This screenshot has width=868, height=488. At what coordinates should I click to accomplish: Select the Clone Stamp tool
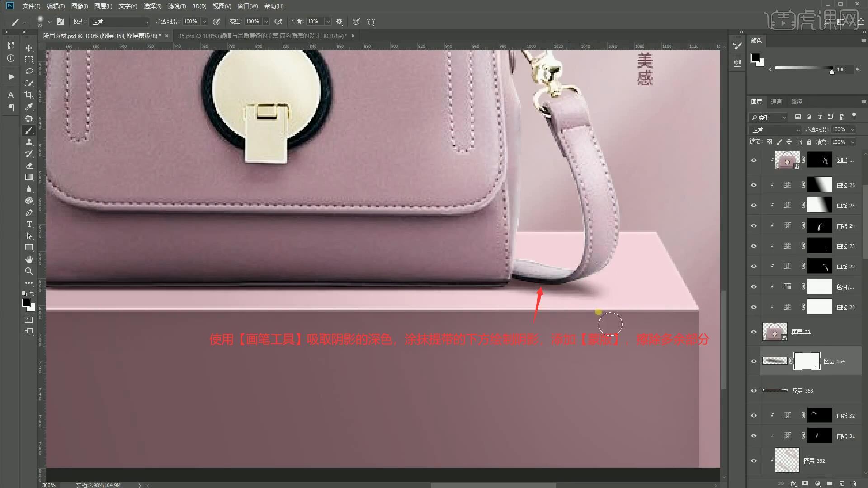29,142
